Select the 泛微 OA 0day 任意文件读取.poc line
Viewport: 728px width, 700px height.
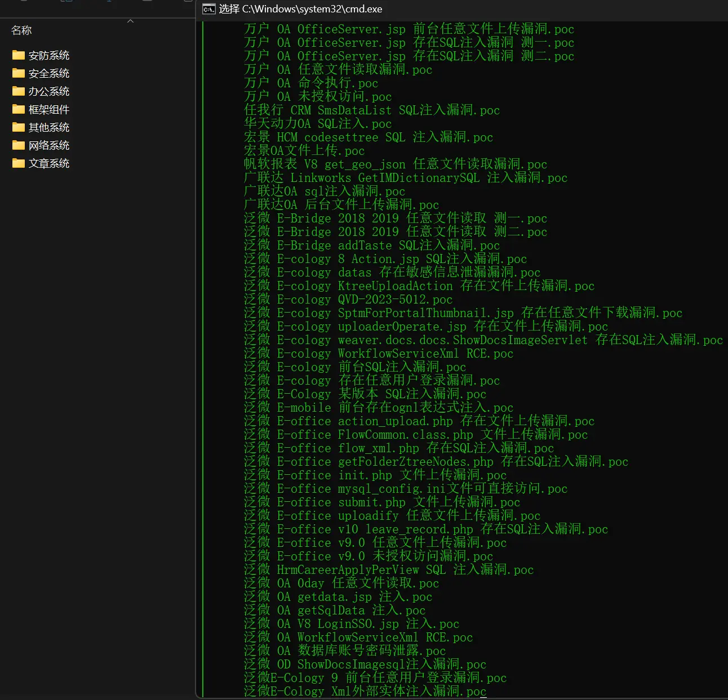[x=341, y=583]
